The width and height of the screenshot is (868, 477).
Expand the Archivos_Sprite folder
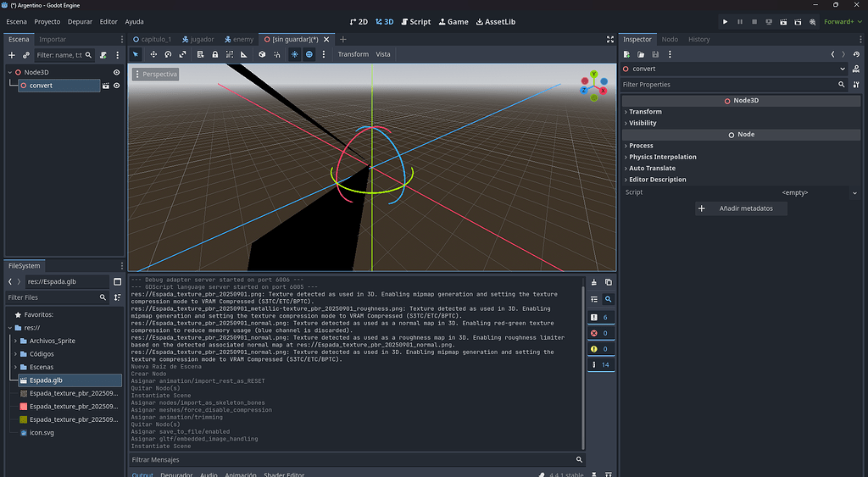click(x=15, y=341)
